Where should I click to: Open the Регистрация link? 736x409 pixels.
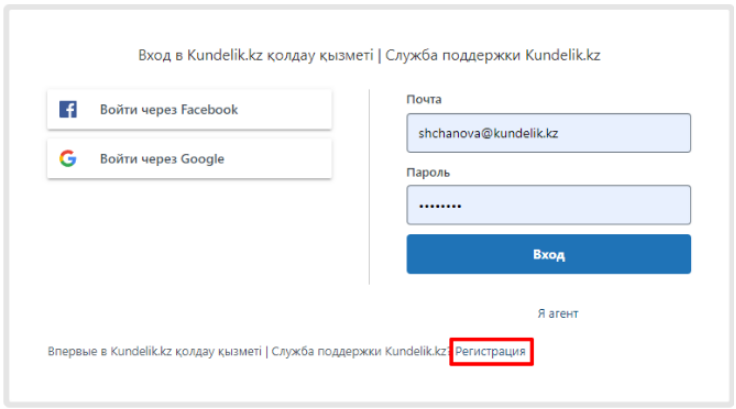pyautogui.click(x=490, y=352)
